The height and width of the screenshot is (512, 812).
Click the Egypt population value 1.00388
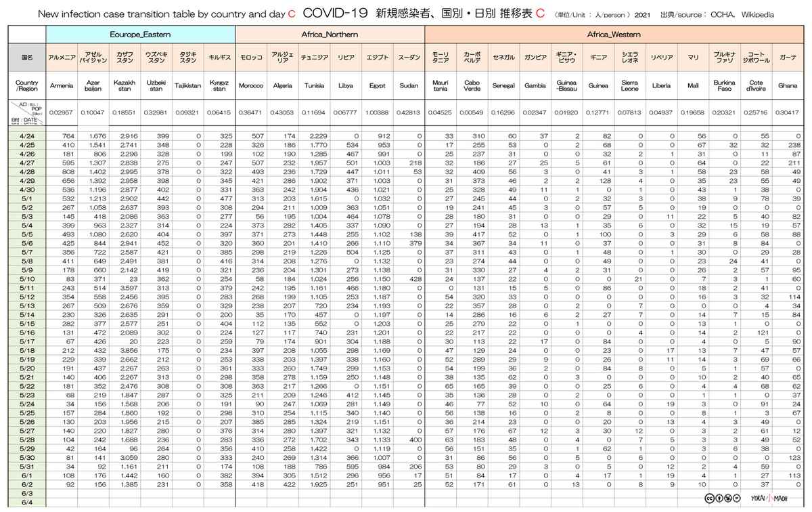pos(378,112)
